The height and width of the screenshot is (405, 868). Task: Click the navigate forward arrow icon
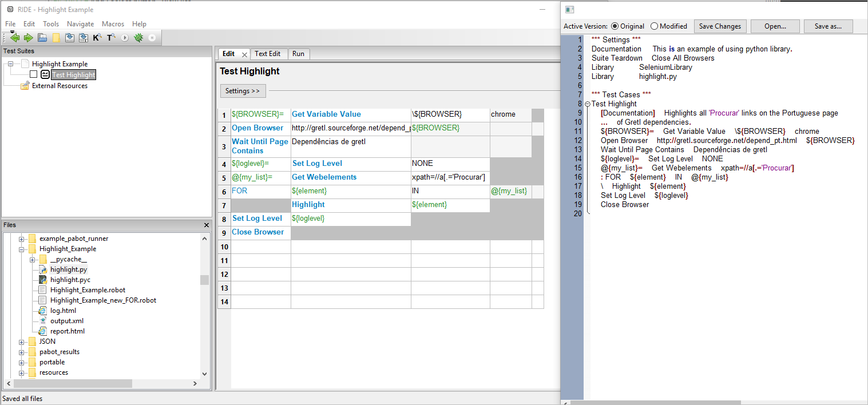click(28, 38)
